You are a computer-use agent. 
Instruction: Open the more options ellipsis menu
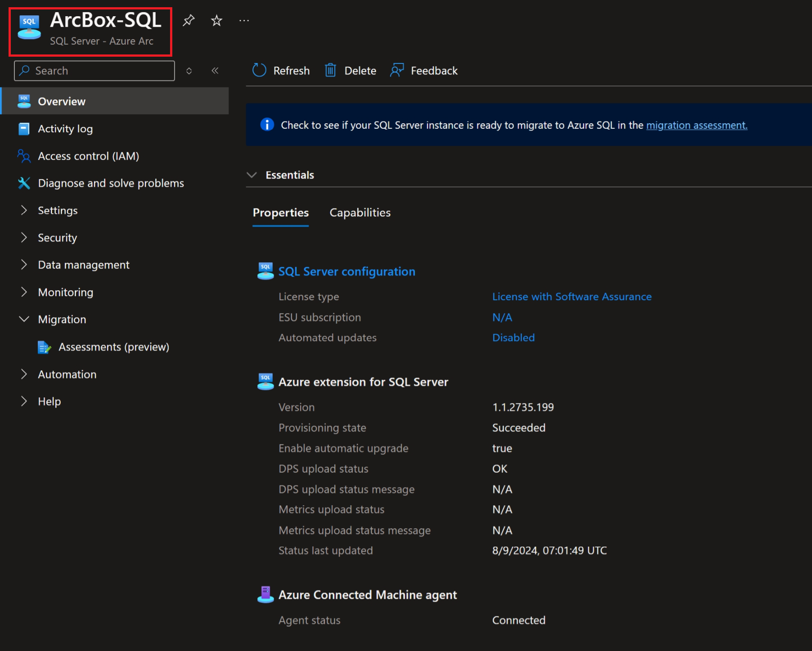pyautogui.click(x=244, y=20)
